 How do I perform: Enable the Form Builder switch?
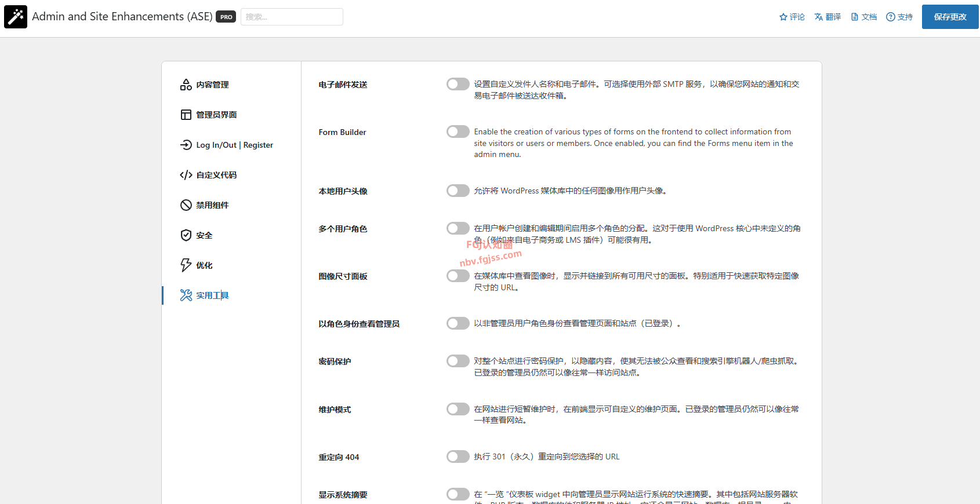pos(458,132)
